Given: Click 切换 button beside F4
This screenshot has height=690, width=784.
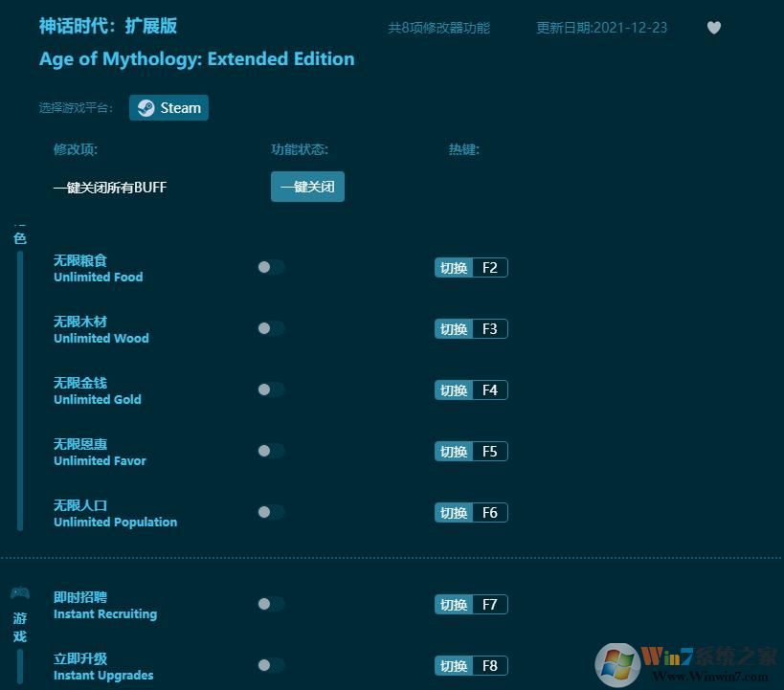Looking at the screenshot, I should click(x=454, y=390).
